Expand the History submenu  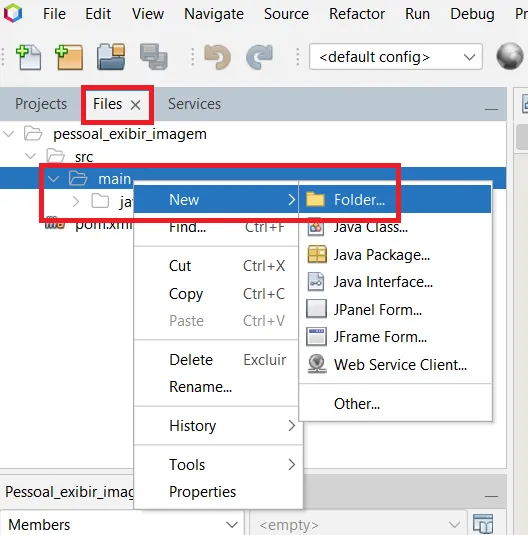coord(291,426)
